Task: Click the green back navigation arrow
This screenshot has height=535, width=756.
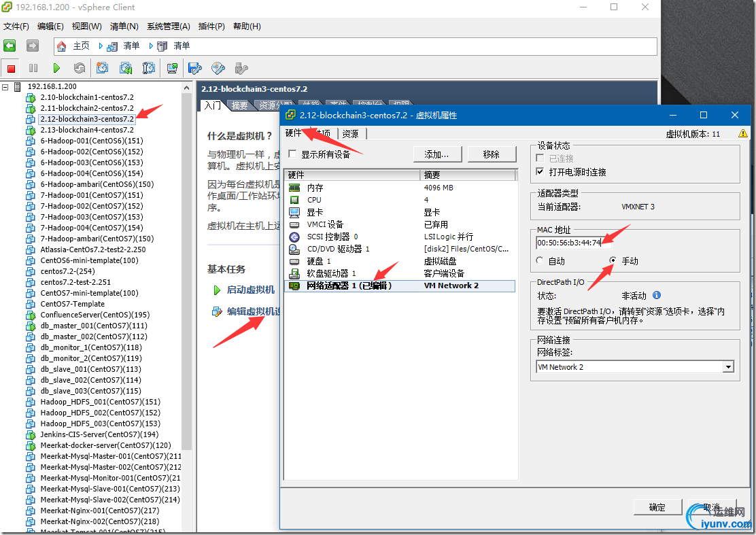Action: 10,46
